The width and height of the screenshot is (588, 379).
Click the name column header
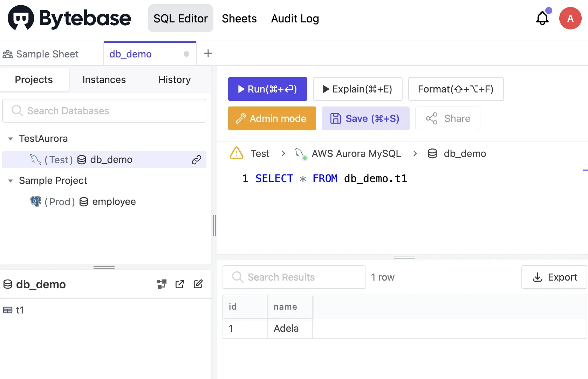tap(290, 306)
